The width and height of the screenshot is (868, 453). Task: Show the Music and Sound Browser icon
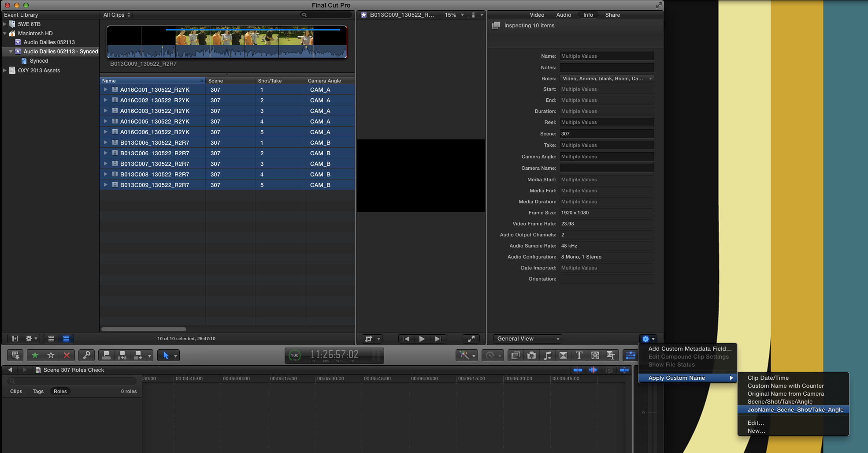click(x=547, y=355)
